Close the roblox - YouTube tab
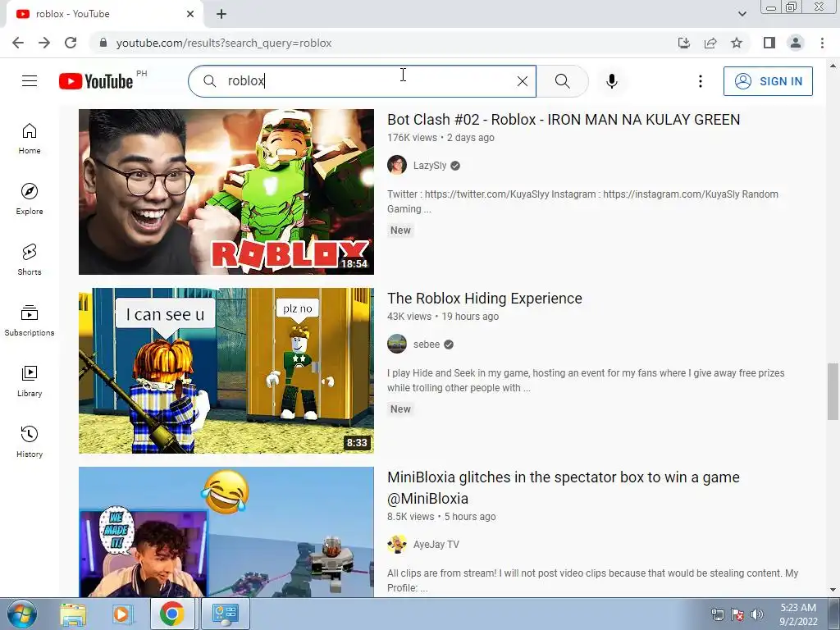The width and height of the screenshot is (840, 630). tap(190, 14)
